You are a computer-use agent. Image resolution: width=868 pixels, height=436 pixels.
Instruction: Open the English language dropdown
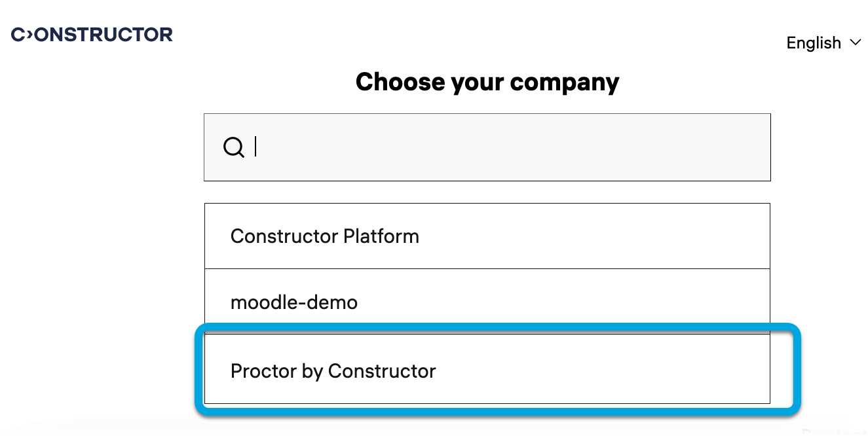pyautogui.click(x=823, y=43)
